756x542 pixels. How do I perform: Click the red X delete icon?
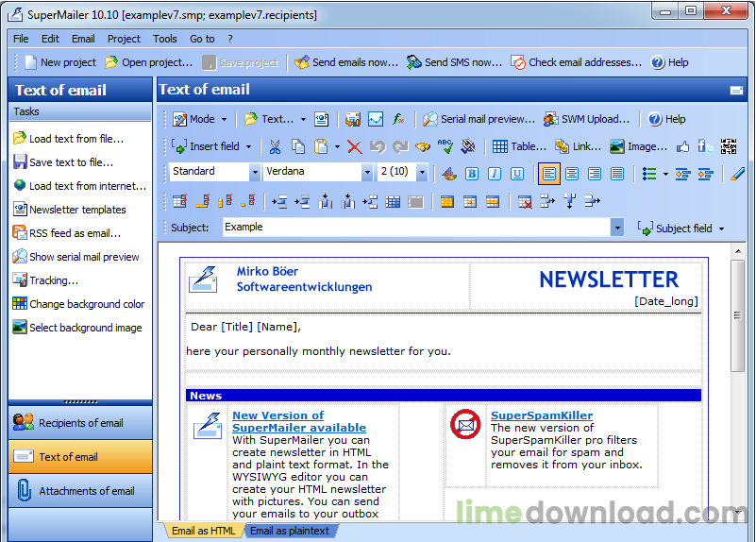354,146
